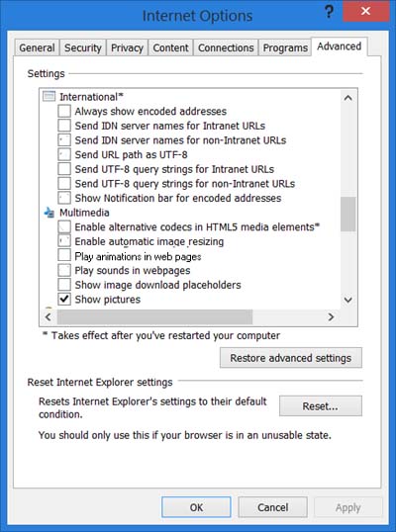This screenshot has height=532, width=396.
Task: Click the vertical scrollbar thumb
Action: click(x=347, y=215)
